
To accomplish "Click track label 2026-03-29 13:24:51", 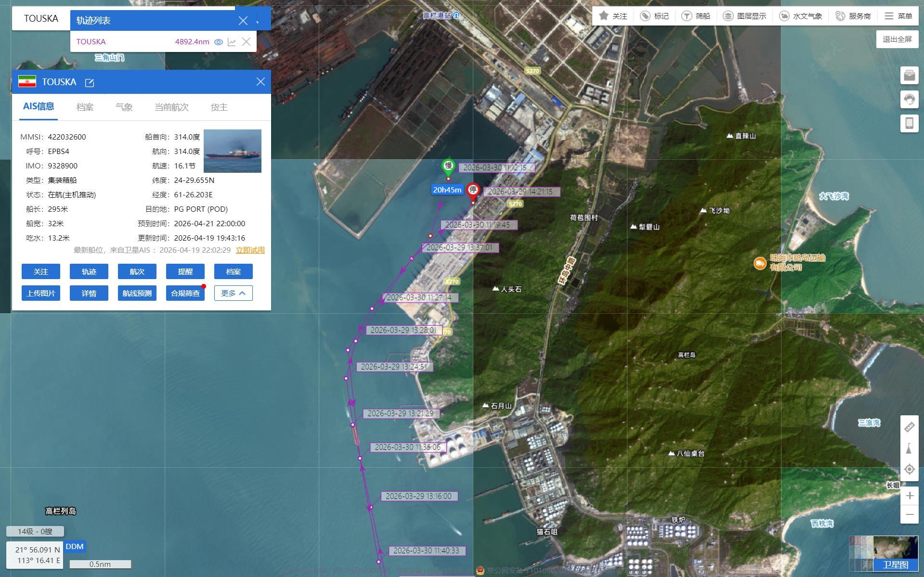I will 395,367.
